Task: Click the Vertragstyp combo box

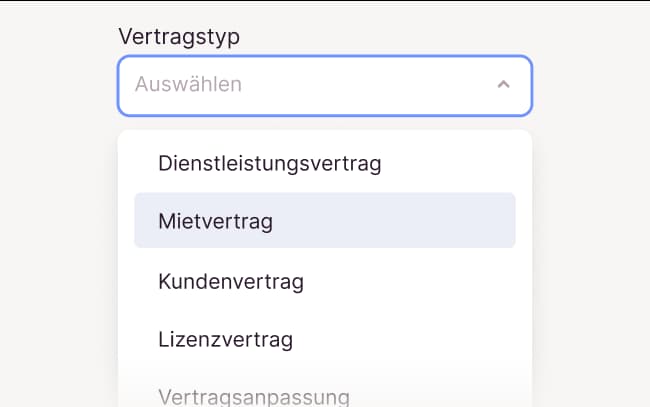Action: coord(324,85)
